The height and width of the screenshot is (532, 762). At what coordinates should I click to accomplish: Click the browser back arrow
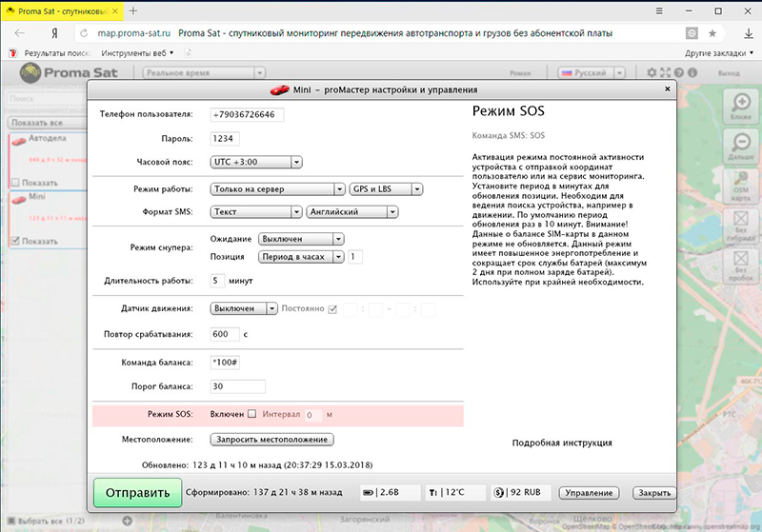coord(17,33)
